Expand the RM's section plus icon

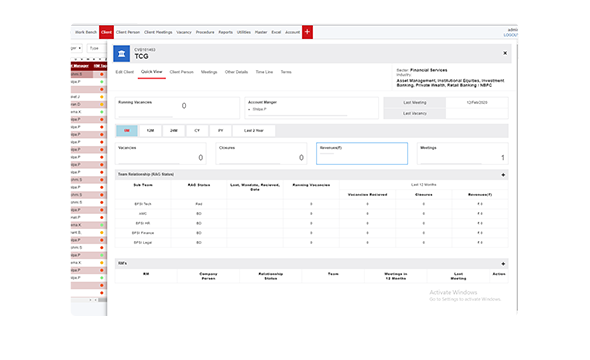pos(503,264)
